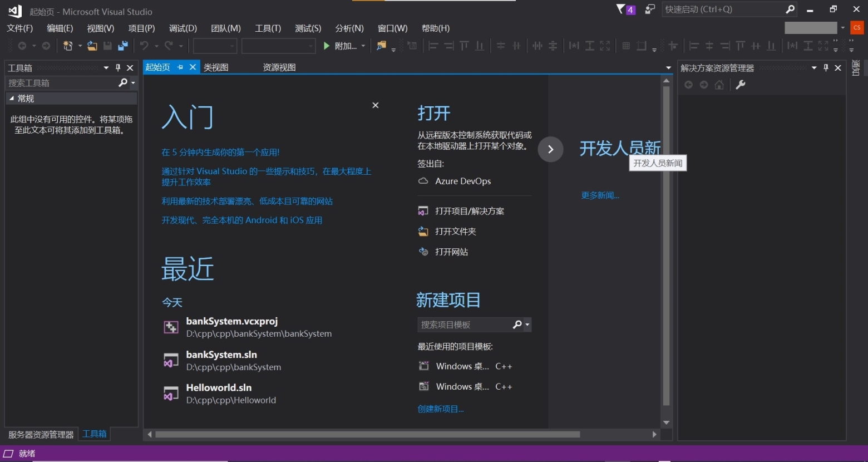Click the send feedback icon beside Quick Launch
Viewport: 868px width, 462px height.
click(x=650, y=9)
